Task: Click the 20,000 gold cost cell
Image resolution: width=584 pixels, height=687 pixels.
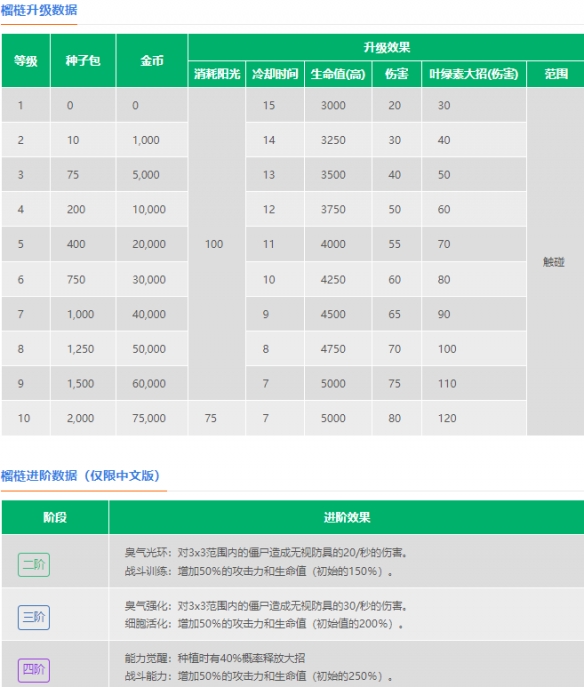Action: pyautogui.click(x=152, y=244)
